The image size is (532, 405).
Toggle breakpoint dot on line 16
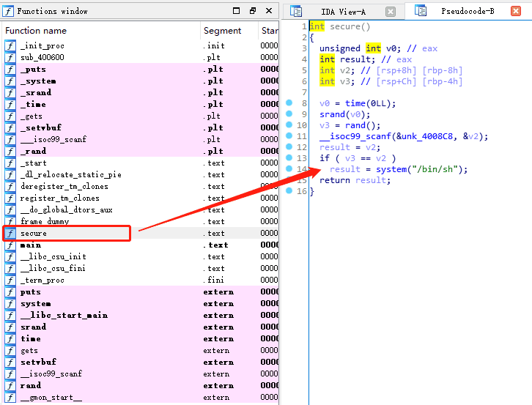[289, 190]
